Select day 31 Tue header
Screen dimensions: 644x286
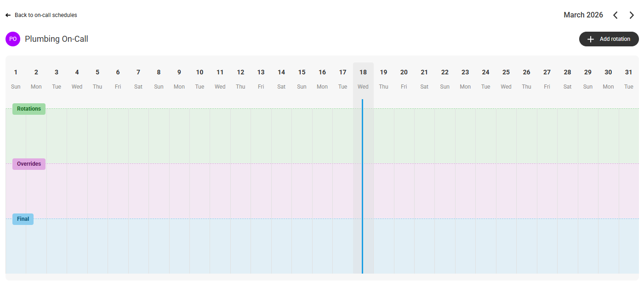(629, 79)
